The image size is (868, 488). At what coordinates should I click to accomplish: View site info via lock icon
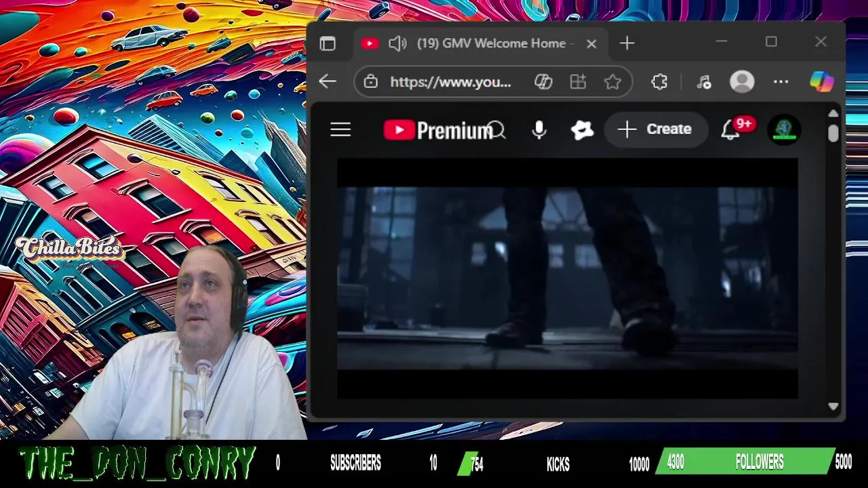370,82
